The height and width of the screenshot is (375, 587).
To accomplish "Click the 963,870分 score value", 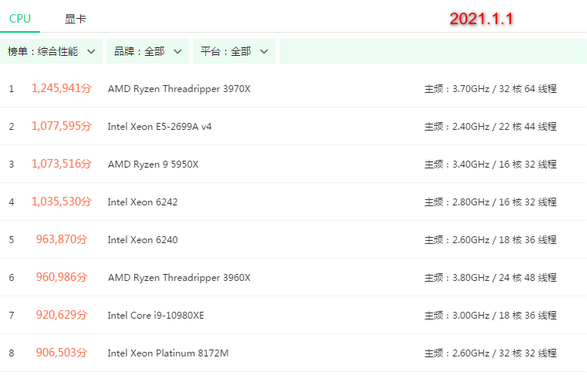I will pyautogui.click(x=61, y=239).
